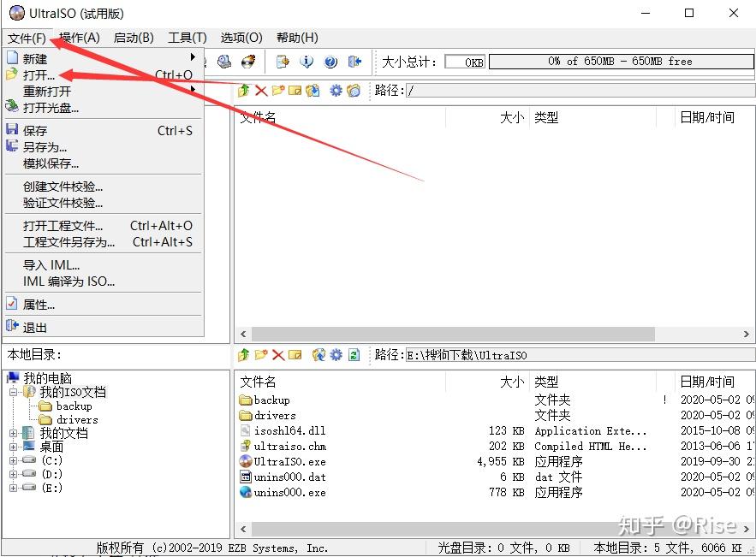The height and width of the screenshot is (557, 756).
Task: Click the mount to virtual drive icon
Action: 224,62
